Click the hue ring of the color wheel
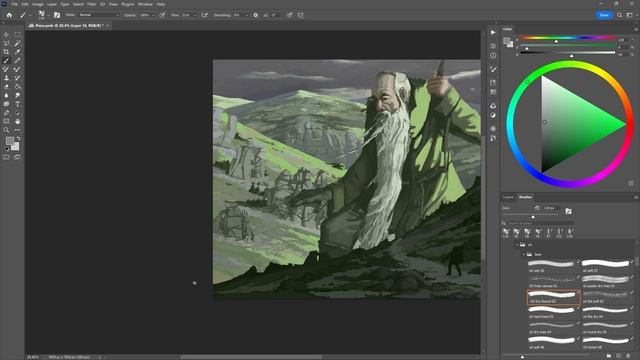The image size is (640, 360). coord(570,64)
